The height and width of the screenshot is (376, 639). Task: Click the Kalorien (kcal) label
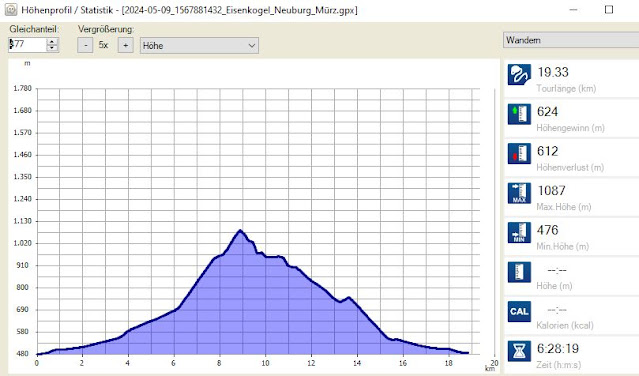565,325
